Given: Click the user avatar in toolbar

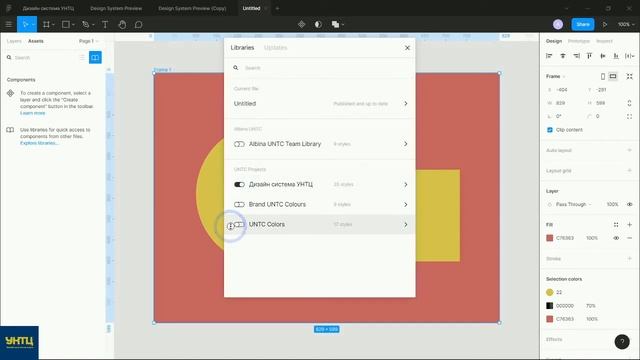Looking at the screenshot, I should [558, 24].
